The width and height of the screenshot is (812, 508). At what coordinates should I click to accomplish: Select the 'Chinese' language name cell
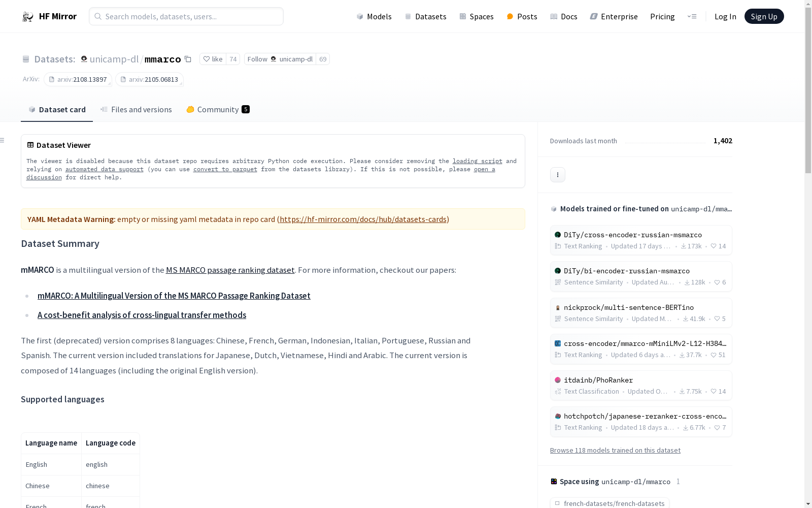51,486
